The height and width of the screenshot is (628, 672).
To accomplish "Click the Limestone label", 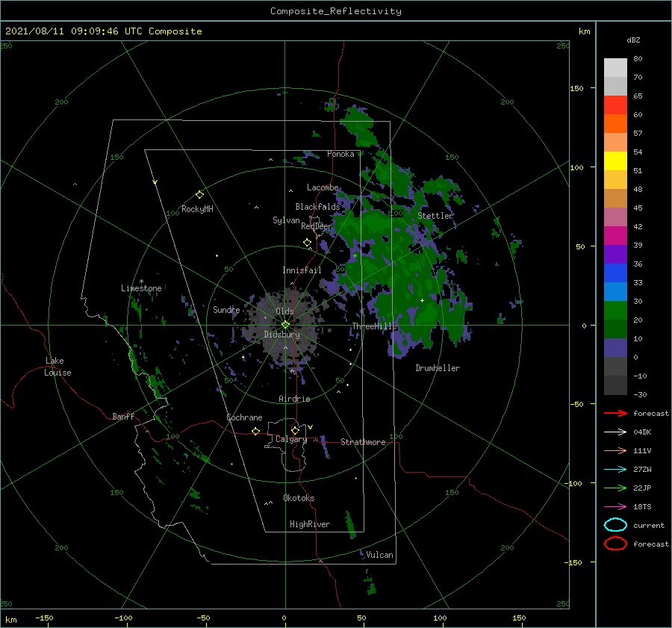I will click(x=141, y=288).
